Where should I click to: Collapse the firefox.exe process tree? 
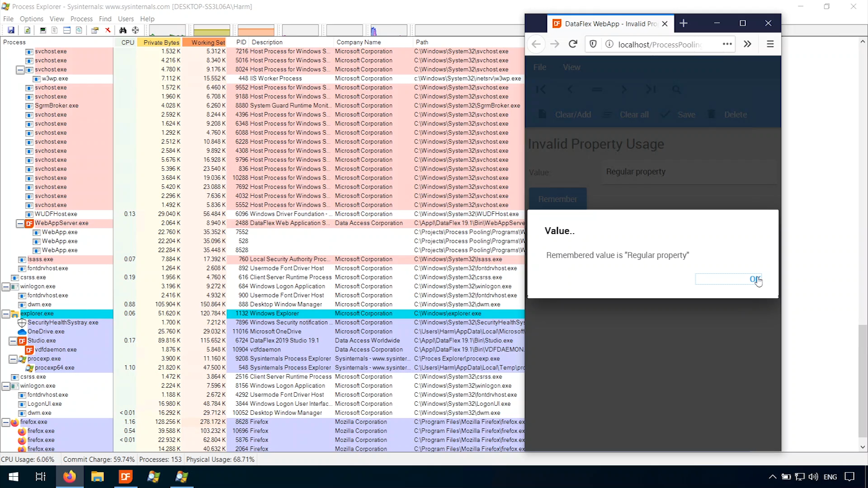[x=6, y=422]
